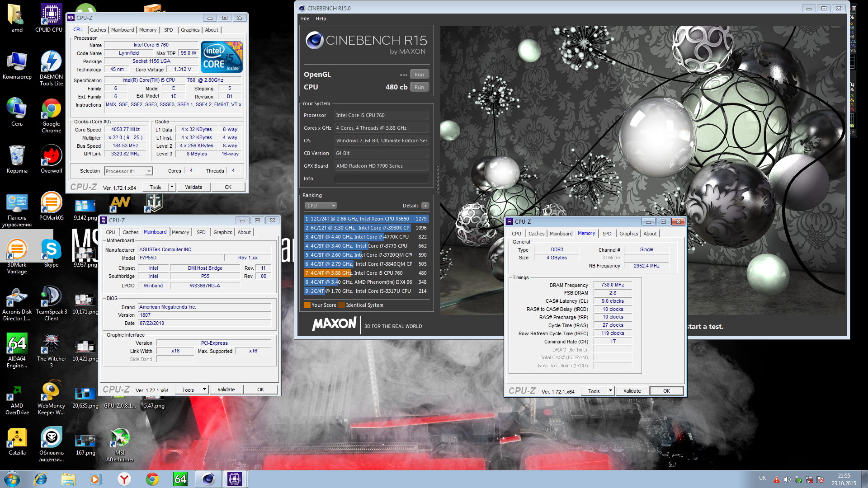The height and width of the screenshot is (488, 868).
Task: Open Панель управления control panel icon
Action: [17, 210]
